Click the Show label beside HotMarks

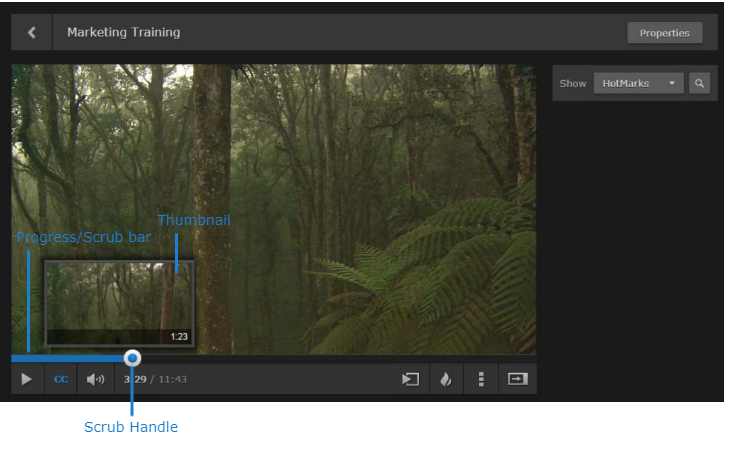coord(573,84)
